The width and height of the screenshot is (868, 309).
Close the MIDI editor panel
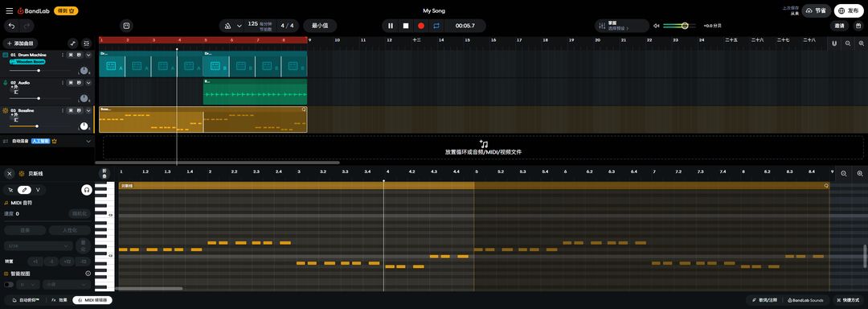point(10,173)
